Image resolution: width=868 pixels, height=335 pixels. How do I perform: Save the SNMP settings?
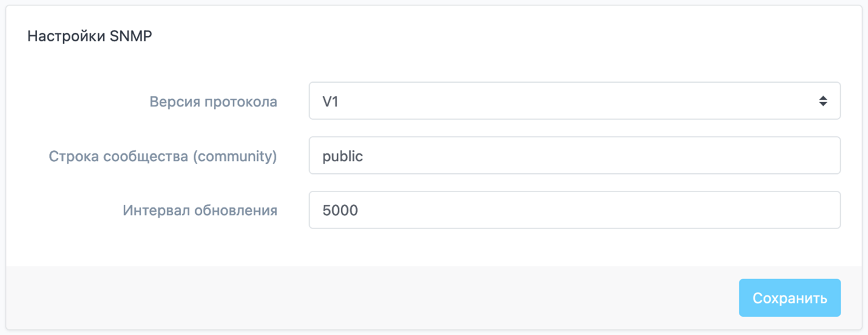click(789, 298)
